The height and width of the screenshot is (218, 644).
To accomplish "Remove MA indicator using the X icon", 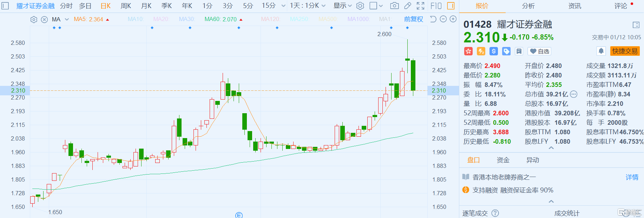I will (44, 20).
